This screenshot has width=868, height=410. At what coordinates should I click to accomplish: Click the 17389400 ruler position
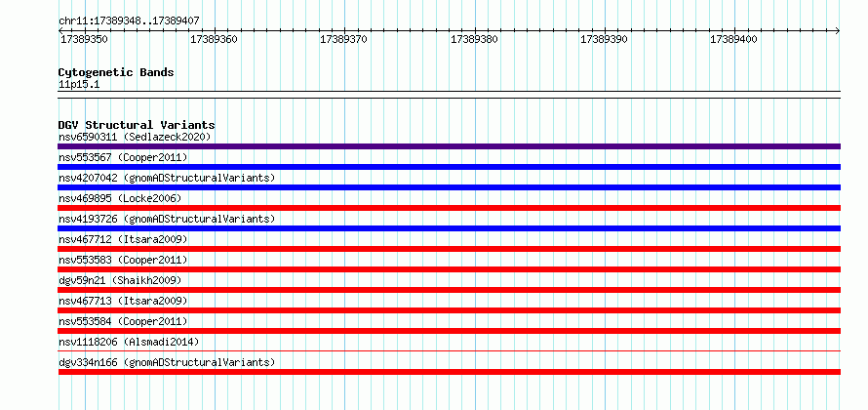click(x=734, y=40)
